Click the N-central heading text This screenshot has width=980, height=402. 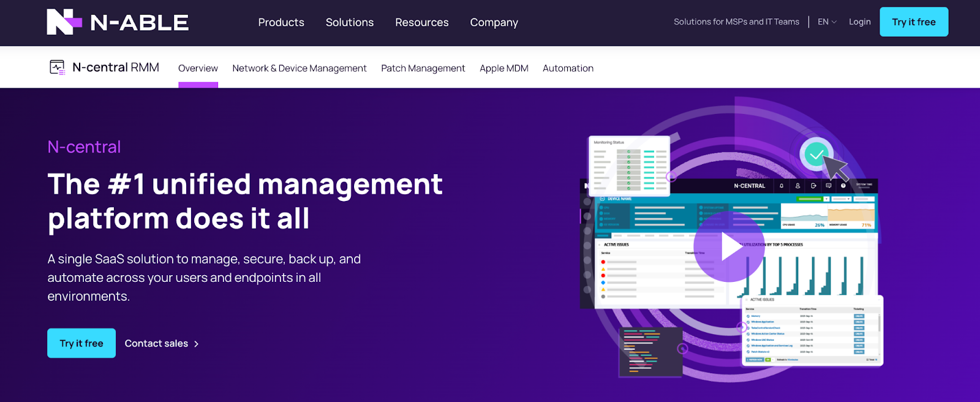(x=84, y=147)
